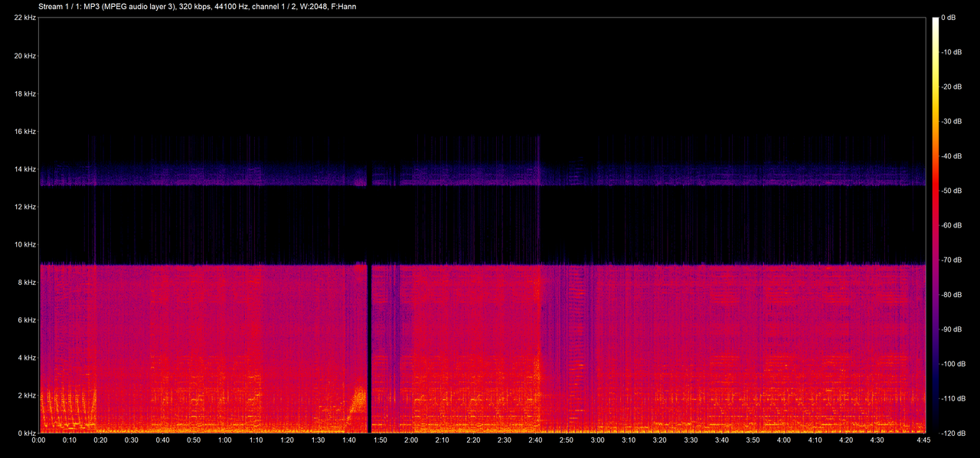Select the 0 kHz frequency label
The width and height of the screenshot is (980, 458).
(27, 433)
